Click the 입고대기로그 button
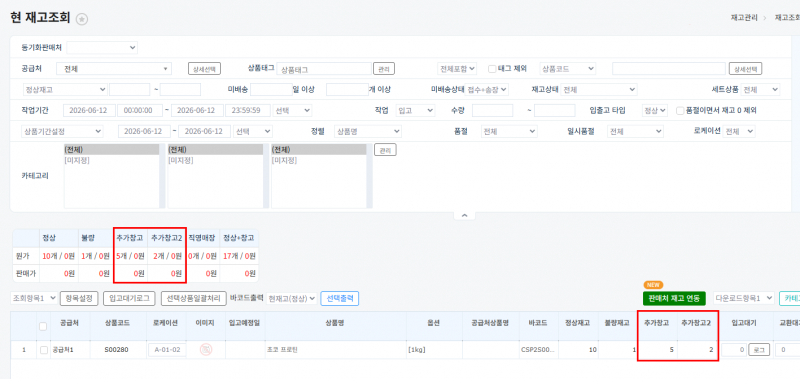The width and height of the screenshot is (800, 379). click(x=129, y=298)
